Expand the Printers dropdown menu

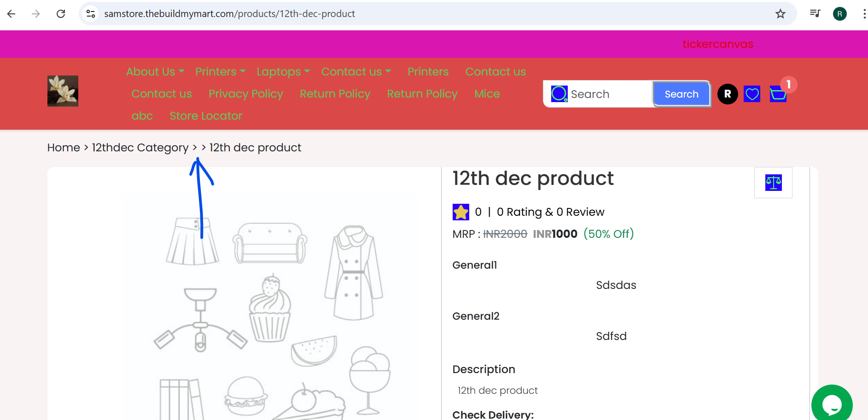tap(220, 72)
